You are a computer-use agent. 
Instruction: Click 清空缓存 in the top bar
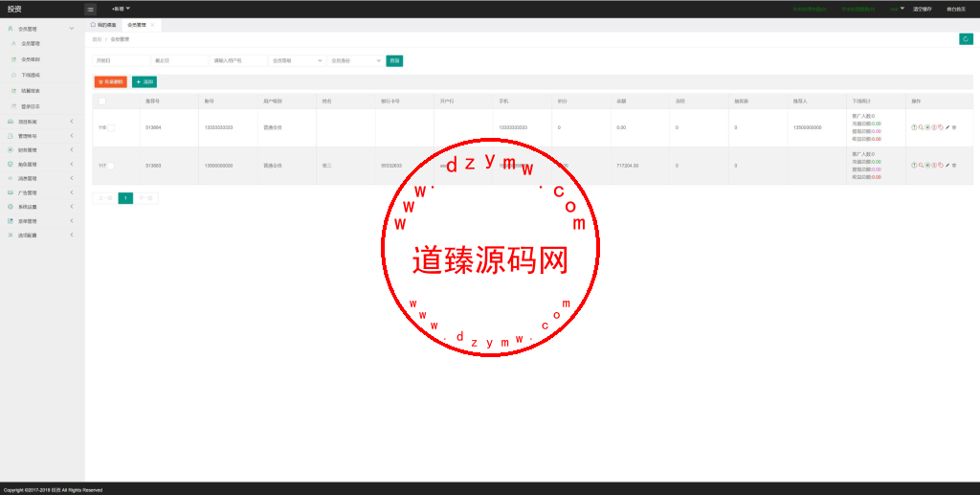point(922,10)
